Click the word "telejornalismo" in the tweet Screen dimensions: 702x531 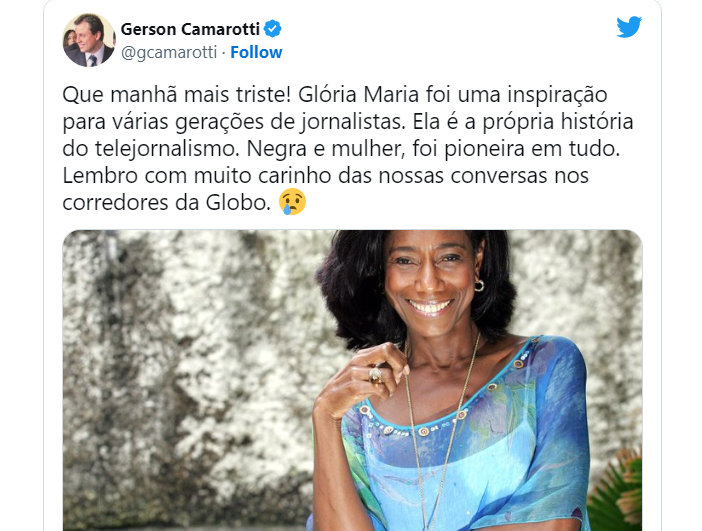coord(166,149)
